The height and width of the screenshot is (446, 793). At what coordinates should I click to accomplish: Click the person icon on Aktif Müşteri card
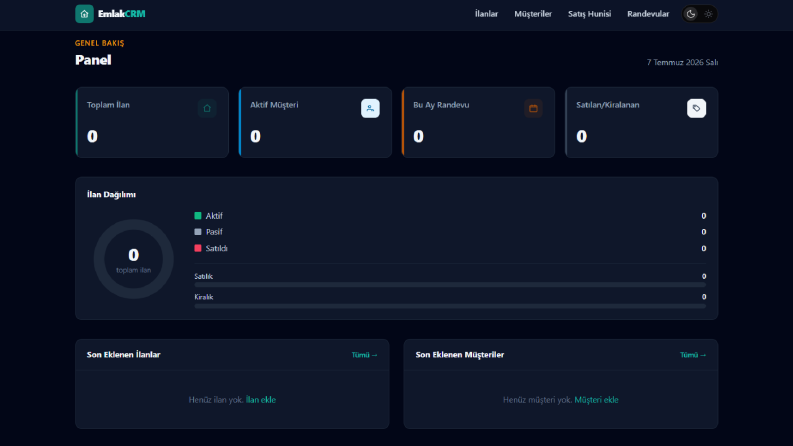click(x=370, y=108)
